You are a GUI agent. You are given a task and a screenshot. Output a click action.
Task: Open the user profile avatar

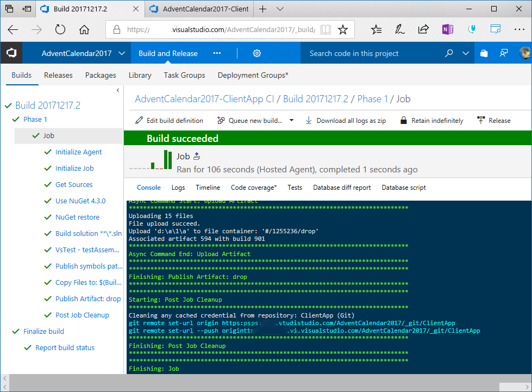[x=524, y=53]
